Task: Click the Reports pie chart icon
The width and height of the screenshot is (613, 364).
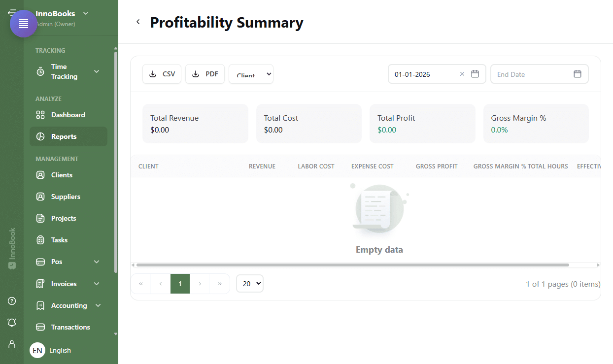Action: pyautogui.click(x=40, y=136)
